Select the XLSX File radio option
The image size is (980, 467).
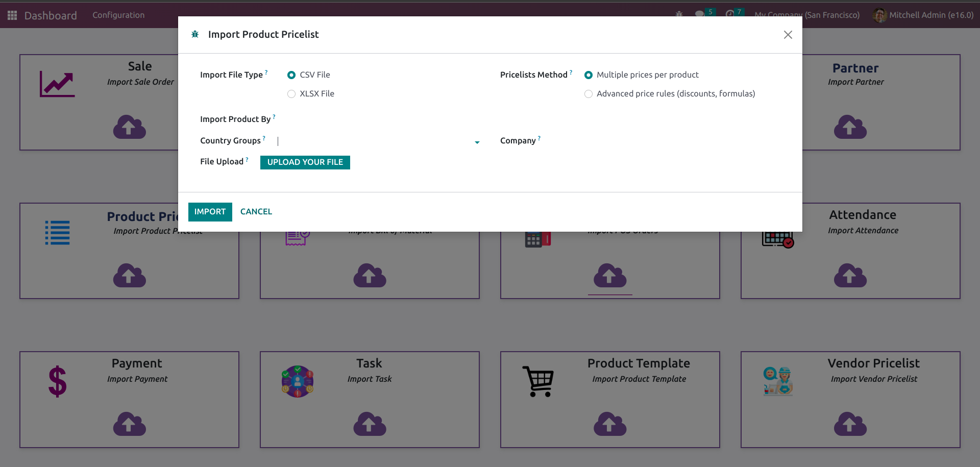pos(291,94)
